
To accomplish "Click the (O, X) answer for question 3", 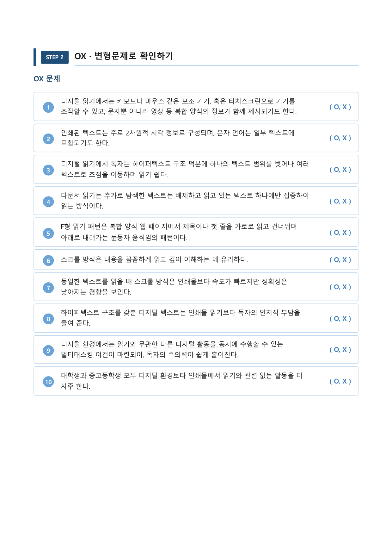I will click(340, 170).
